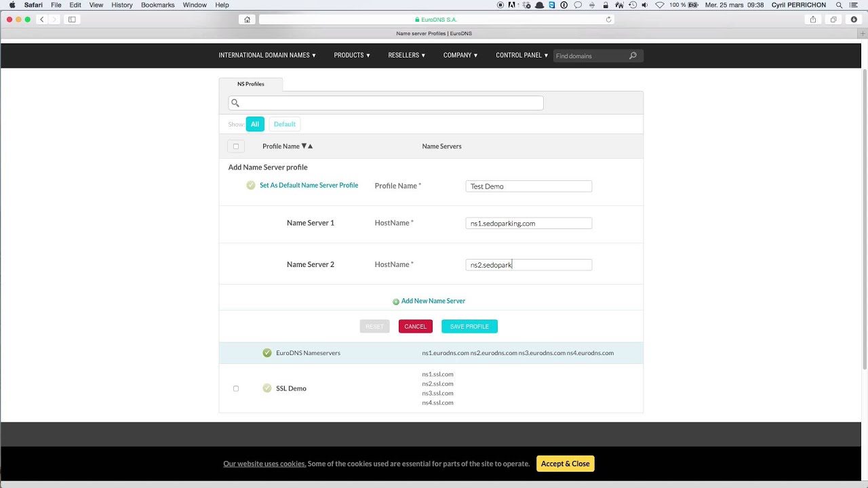Open the Bookmarks menu
The image size is (868, 488).
[x=158, y=5]
